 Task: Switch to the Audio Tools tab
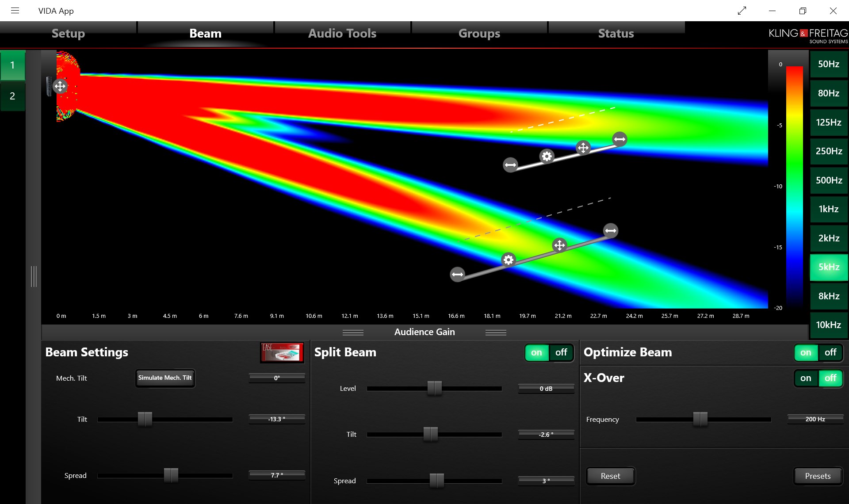pyautogui.click(x=342, y=34)
